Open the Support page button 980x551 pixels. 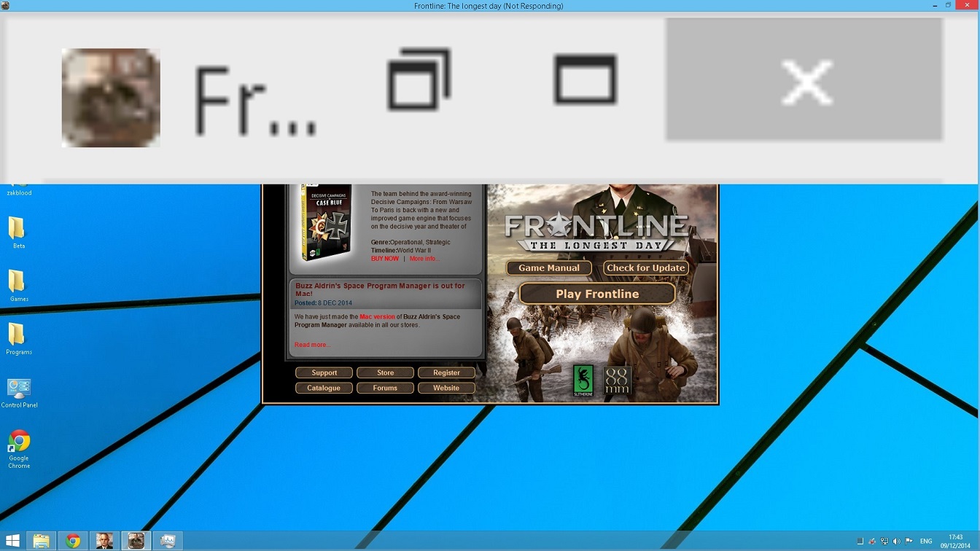point(324,372)
